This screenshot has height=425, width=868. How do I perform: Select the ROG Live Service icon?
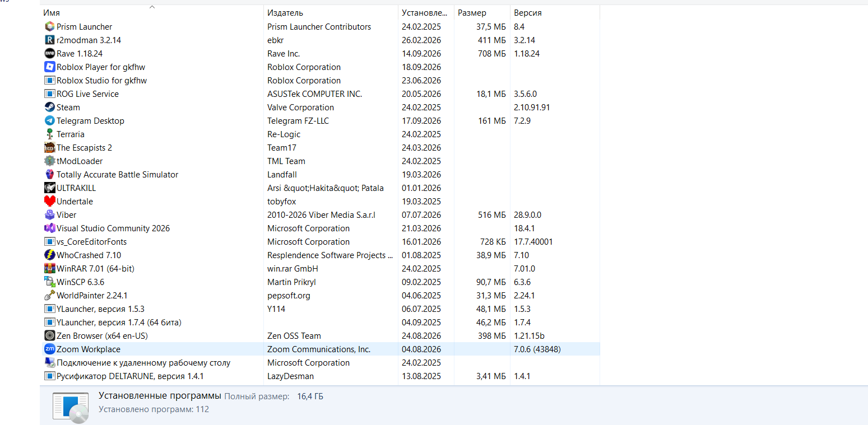point(49,94)
